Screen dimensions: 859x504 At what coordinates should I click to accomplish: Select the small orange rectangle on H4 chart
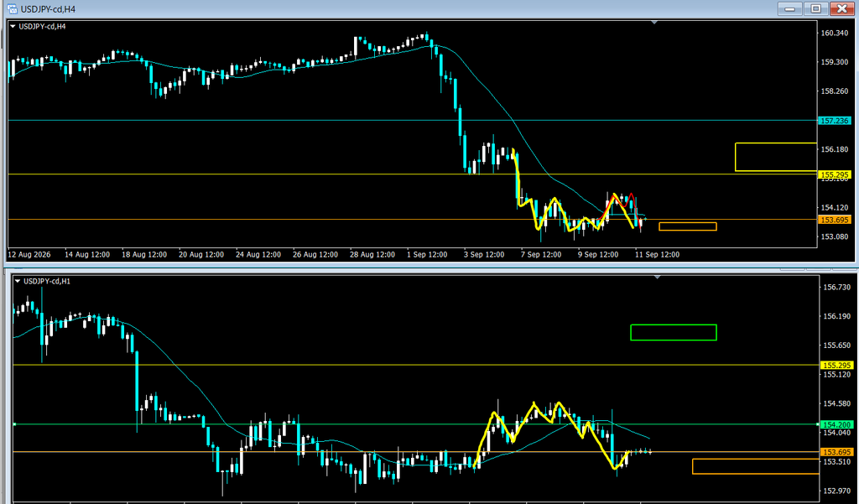tap(688, 226)
